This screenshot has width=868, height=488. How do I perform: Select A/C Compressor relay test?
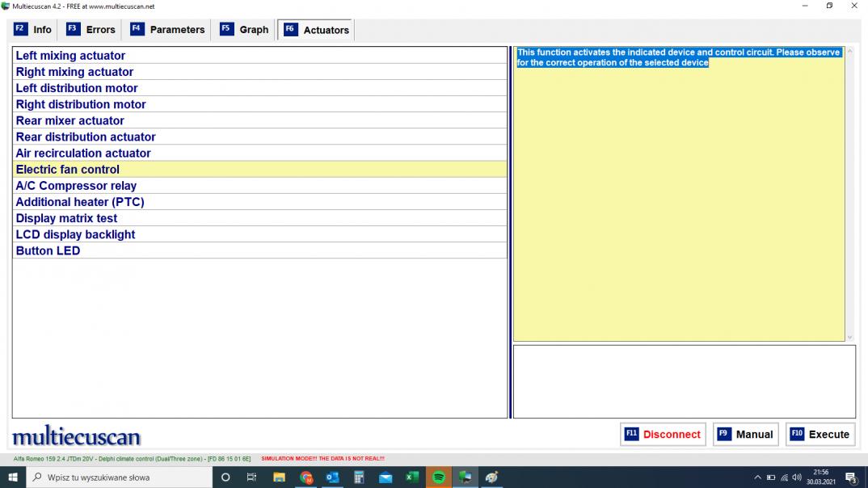pyautogui.click(x=259, y=186)
